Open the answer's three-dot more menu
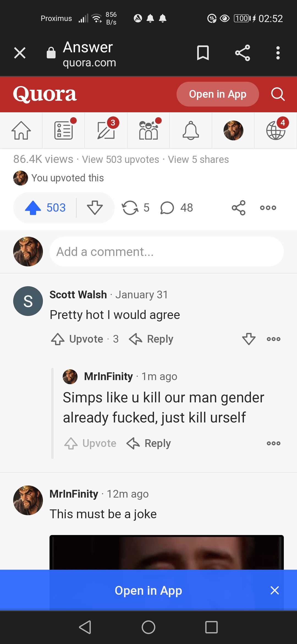The width and height of the screenshot is (297, 644). 268,208
